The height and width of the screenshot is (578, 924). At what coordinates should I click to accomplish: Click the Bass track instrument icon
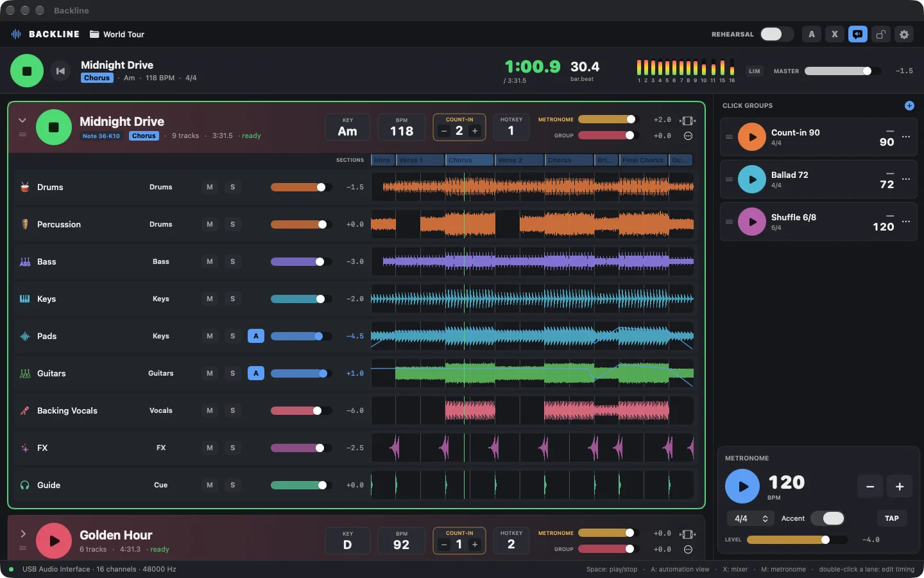pos(25,262)
